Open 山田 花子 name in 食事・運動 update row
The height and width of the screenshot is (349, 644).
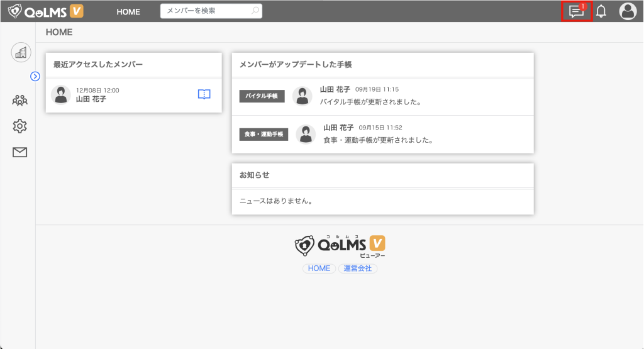[338, 128]
